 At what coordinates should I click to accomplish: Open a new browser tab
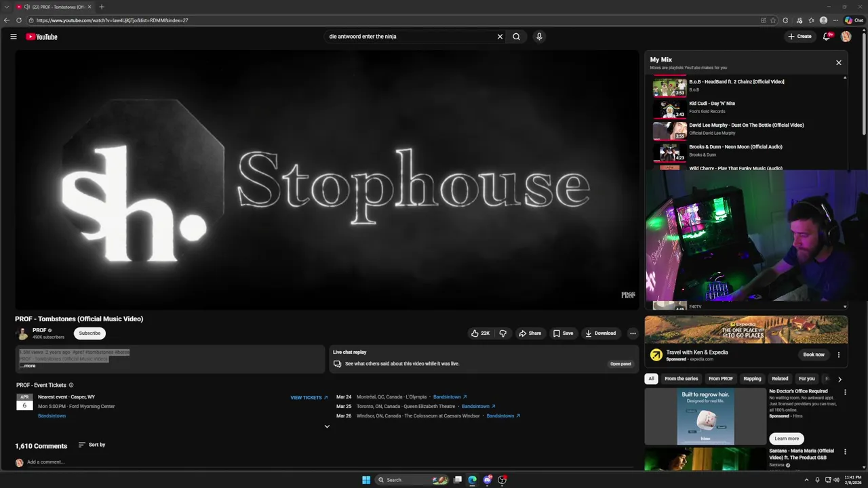[x=102, y=7]
